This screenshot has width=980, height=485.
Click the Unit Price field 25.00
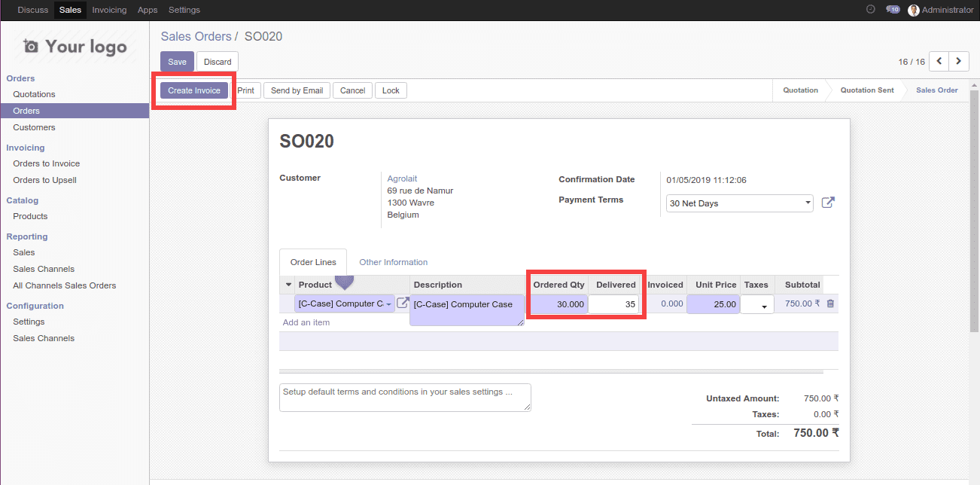(x=714, y=304)
